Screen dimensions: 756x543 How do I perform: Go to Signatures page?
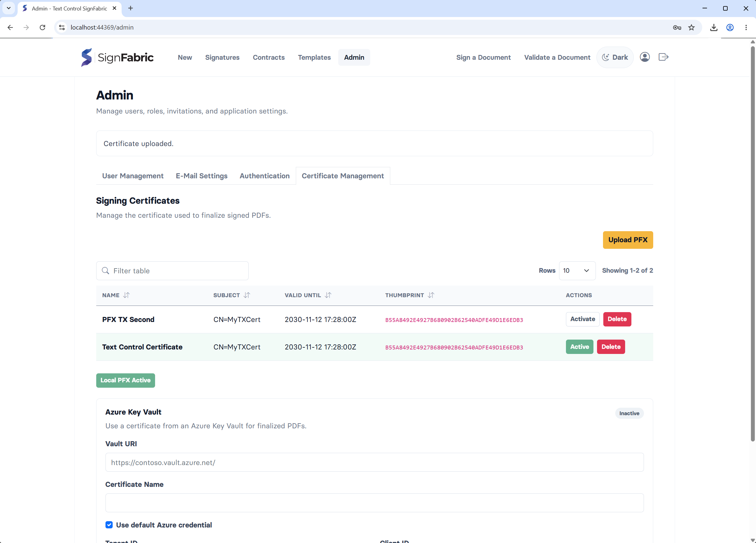click(x=222, y=57)
